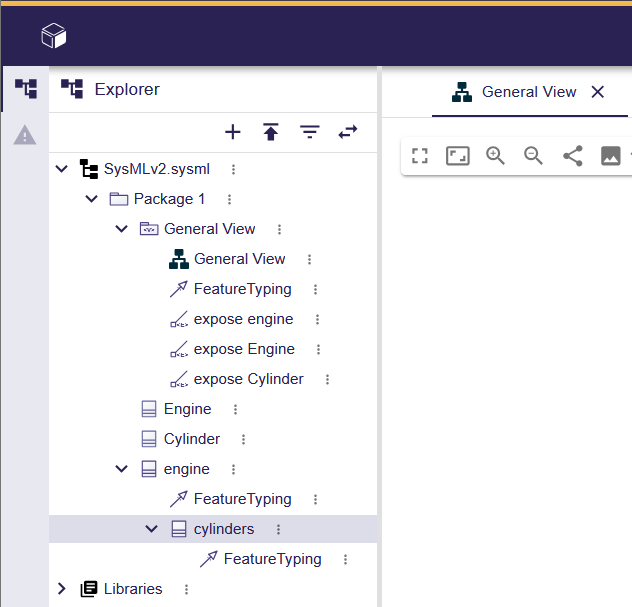Click the cube logo in the header
632x607 pixels.
coord(53,37)
